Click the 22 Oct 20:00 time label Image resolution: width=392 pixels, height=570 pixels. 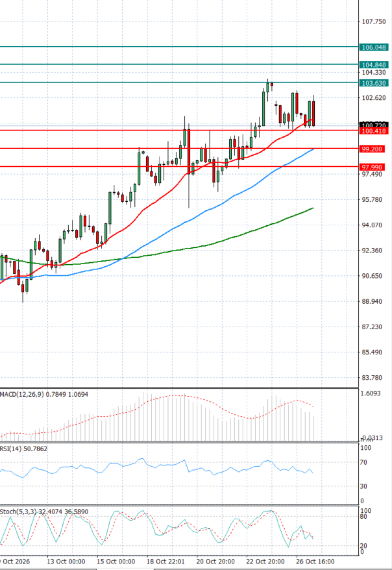265,561
